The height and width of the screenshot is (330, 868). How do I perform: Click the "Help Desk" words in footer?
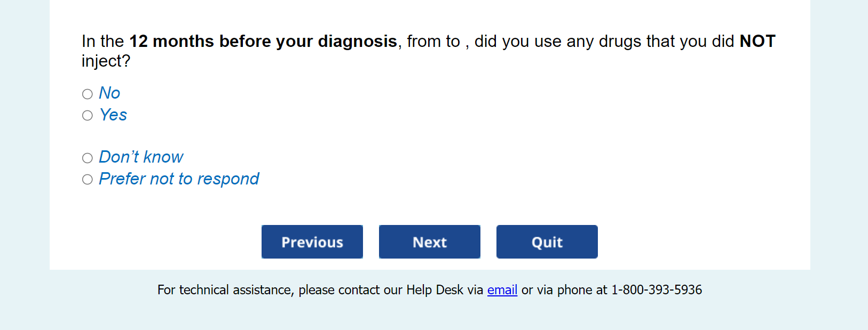point(435,290)
